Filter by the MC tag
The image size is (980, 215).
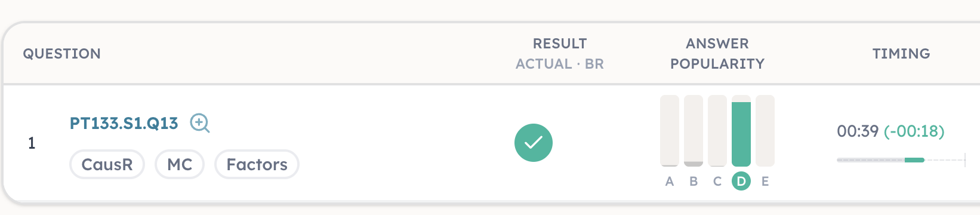pos(180,164)
